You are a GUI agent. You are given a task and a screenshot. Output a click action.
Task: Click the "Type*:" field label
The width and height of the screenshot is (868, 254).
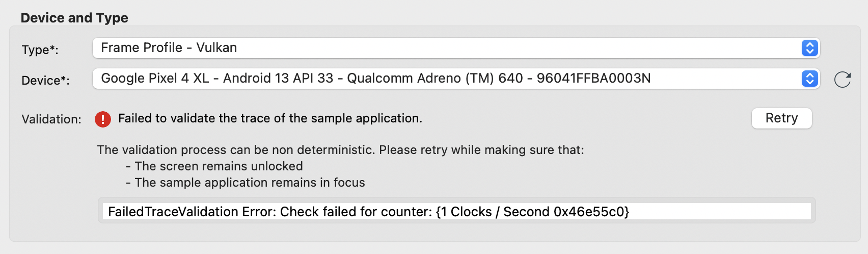tap(40, 50)
